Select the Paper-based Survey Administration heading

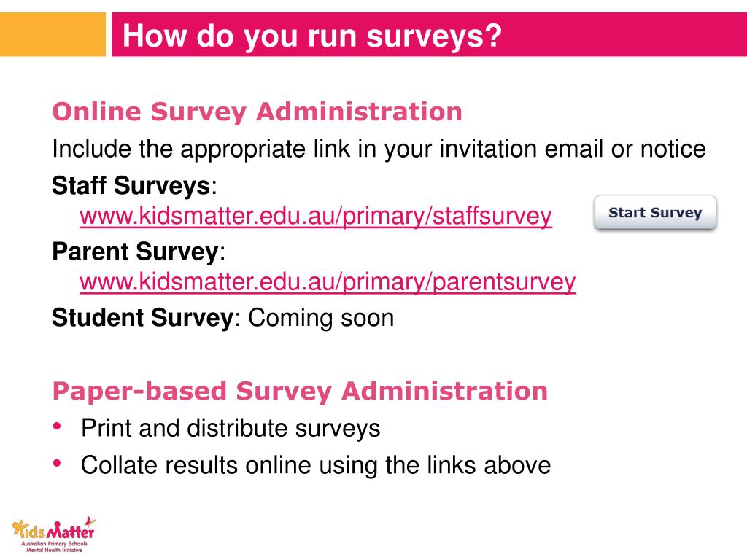300,392
